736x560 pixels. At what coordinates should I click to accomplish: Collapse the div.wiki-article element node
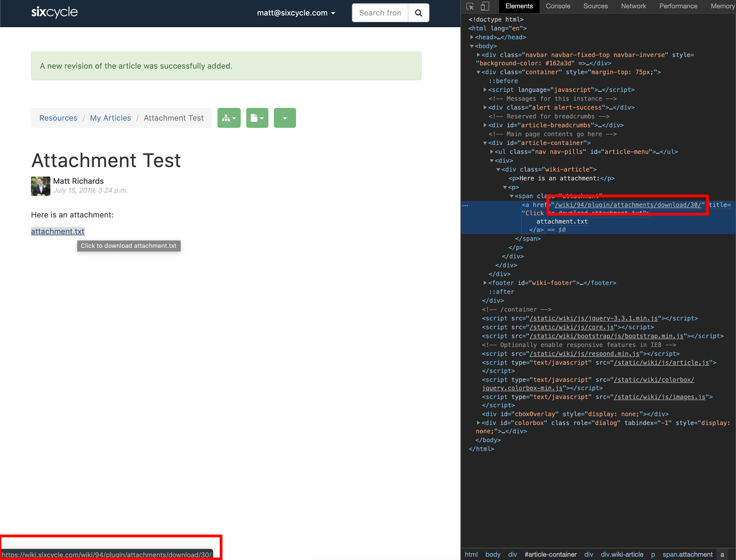498,169
